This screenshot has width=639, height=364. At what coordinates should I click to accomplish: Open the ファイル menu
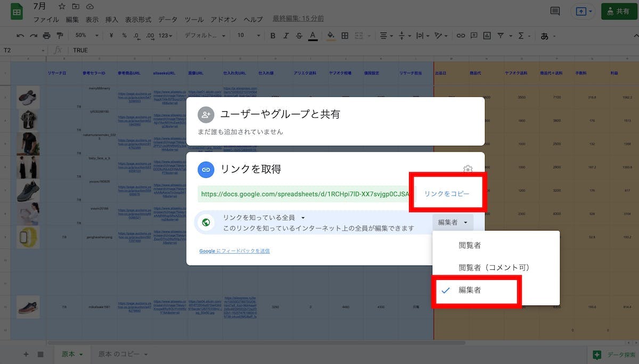46,19
